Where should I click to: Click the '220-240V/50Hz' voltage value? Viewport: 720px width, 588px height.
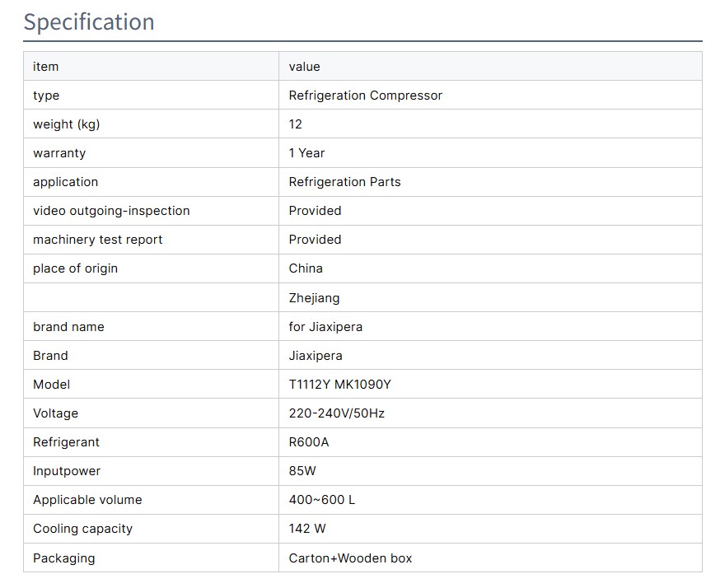(336, 413)
